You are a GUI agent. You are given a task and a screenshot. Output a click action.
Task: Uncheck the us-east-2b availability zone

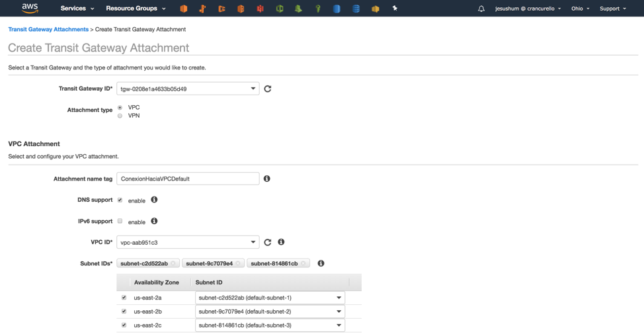[124, 312]
